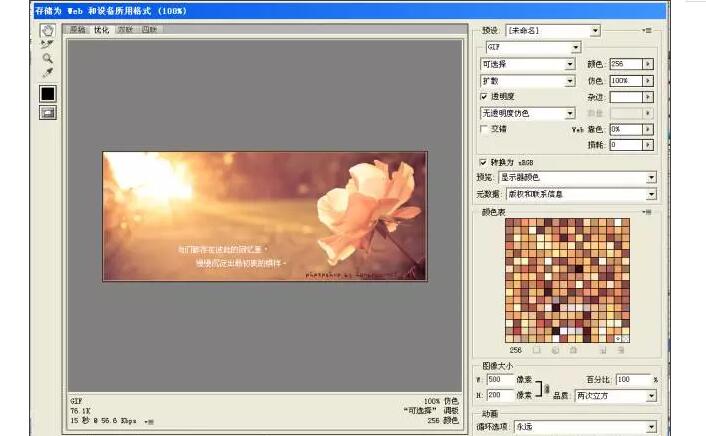Open the GIF file format dropdown
The image size is (706, 436).
[575, 47]
